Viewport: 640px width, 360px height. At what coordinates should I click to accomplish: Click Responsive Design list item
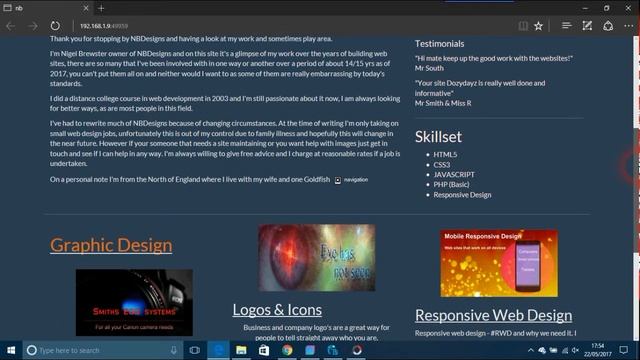pyautogui.click(x=462, y=195)
